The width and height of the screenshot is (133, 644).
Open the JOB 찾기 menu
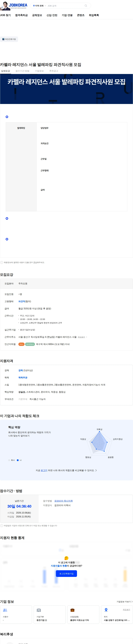pos(5,15)
